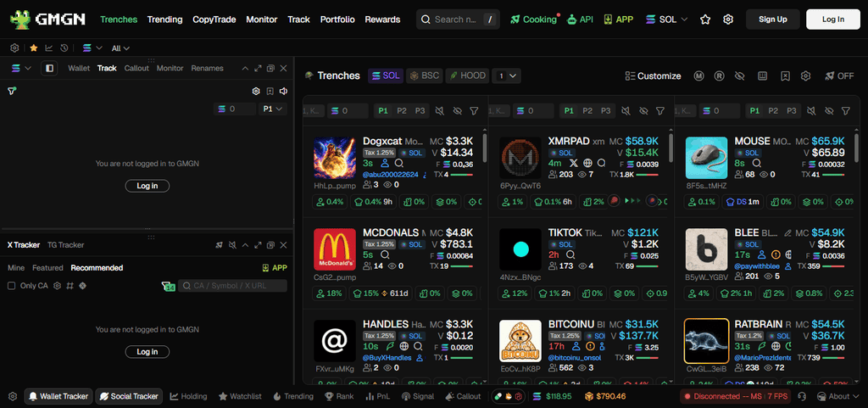Image resolution: width=868 pixels, height=408 pixels.
Task: Click the hashtag icon beside Only CA
Action: (x=70, y=286)
